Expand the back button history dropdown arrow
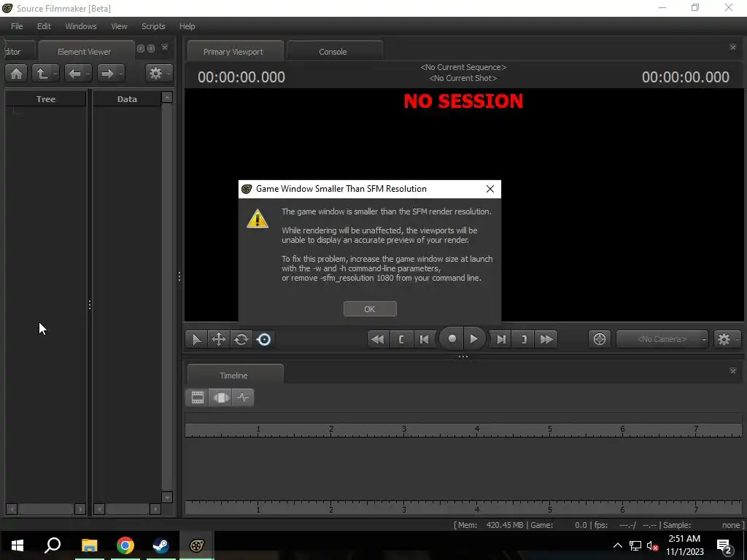747x560 pixels. 88,74
